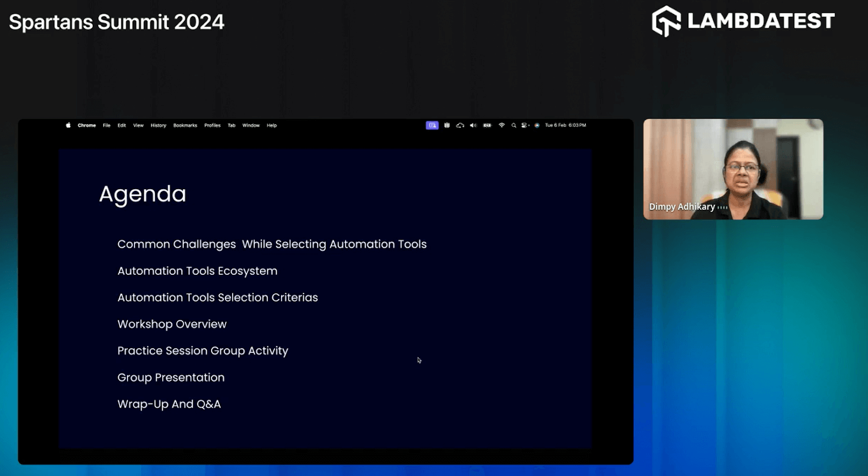Click the volume speaker icon
Screen dimensions: 868x476
click(x=473, y=125)
